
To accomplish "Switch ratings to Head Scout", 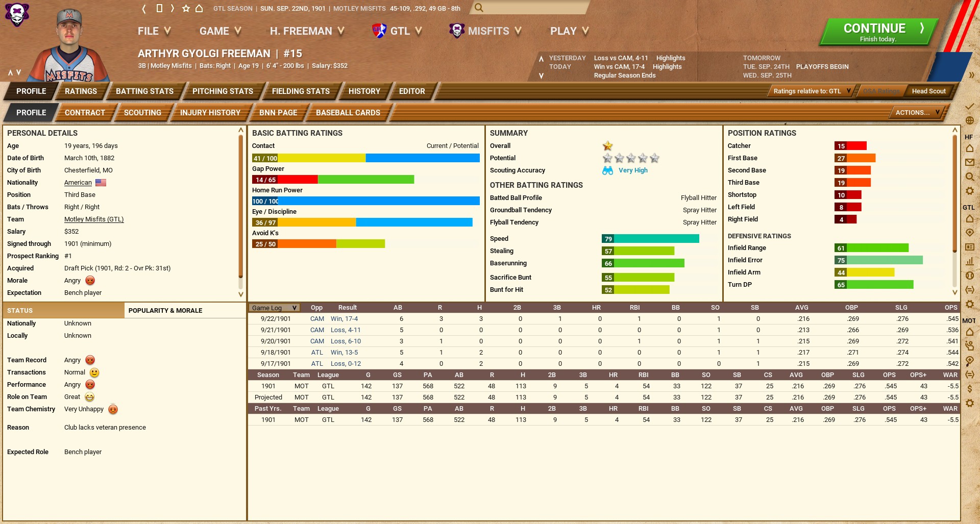I will pyautogui.click(x=928, y=91).
